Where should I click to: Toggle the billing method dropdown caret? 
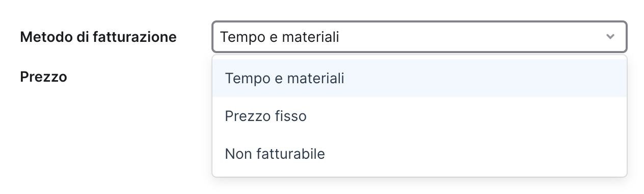[x=610, y=37]
